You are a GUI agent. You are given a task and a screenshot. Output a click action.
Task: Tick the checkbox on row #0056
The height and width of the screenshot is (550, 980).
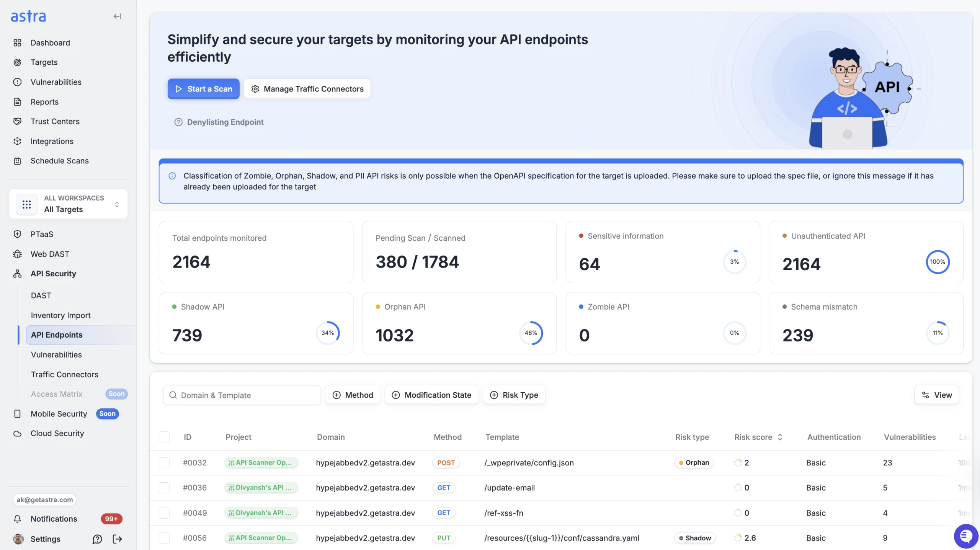click(x=165, y=538)
